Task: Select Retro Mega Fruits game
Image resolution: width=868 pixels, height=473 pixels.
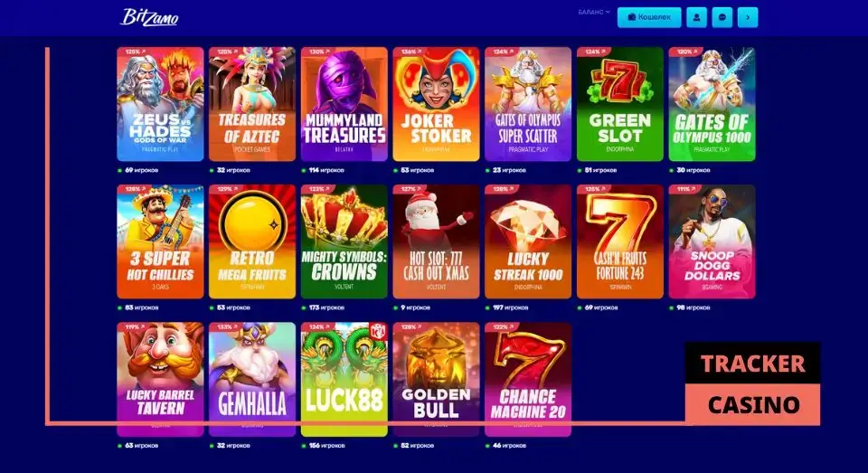Action: [x=252, y=241]
